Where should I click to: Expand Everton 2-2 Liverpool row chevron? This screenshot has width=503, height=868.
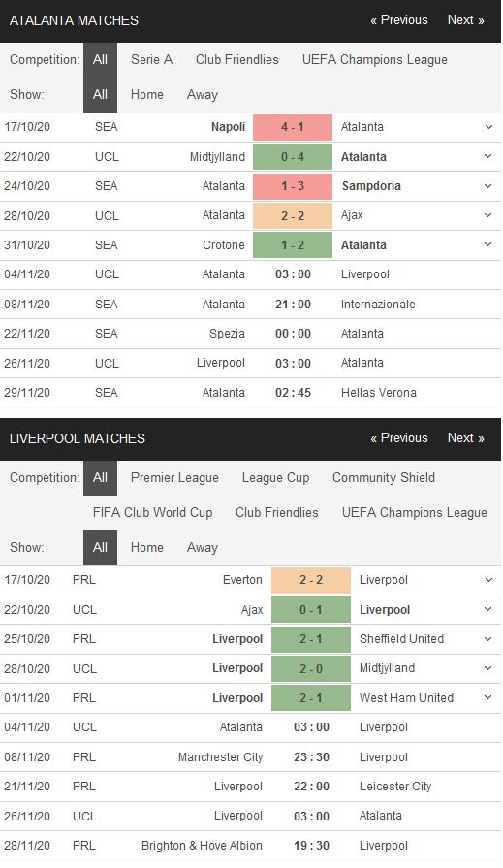pyautogui.click(x=488, y=580)
